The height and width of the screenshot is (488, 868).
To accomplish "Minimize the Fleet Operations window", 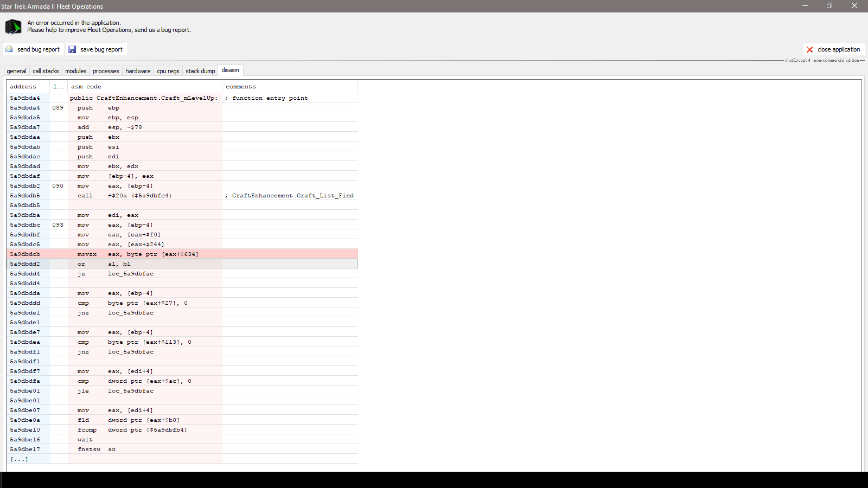I will (805, 5).
